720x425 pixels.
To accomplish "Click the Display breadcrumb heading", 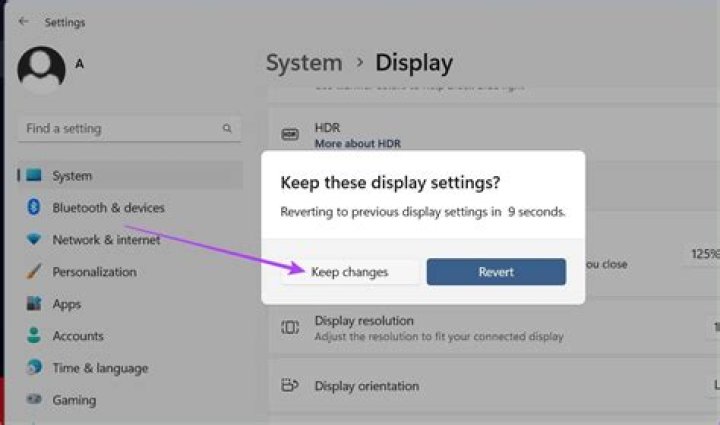I will tap(414, 63).
